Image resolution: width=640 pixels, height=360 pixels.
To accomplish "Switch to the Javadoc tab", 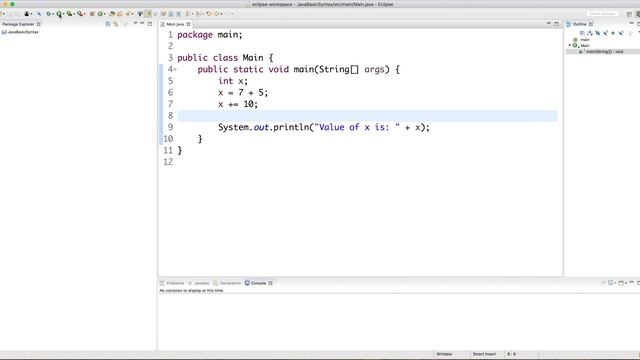I will coord(199,283).
